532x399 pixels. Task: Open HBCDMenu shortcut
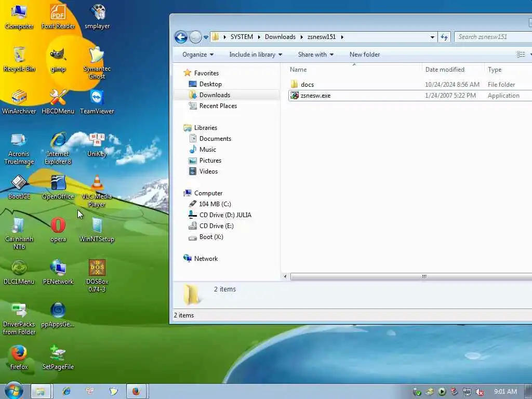[x=58, y=102]
